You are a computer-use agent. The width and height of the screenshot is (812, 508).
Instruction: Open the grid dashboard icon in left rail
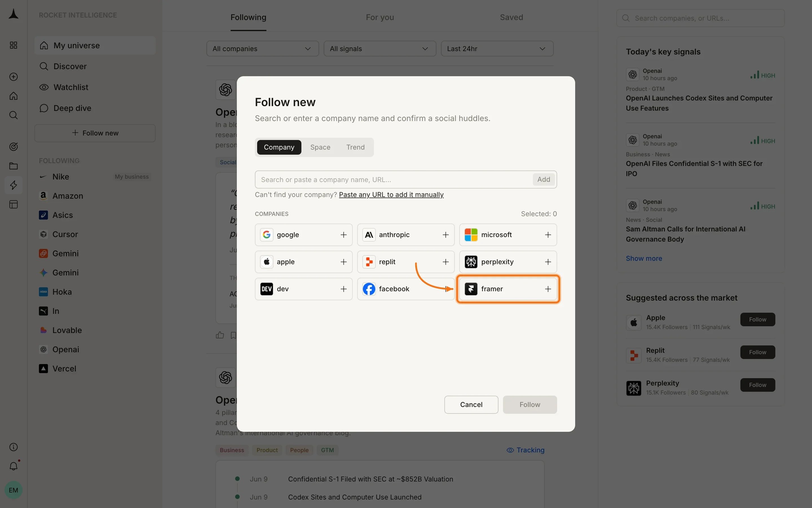click(14, 45)
